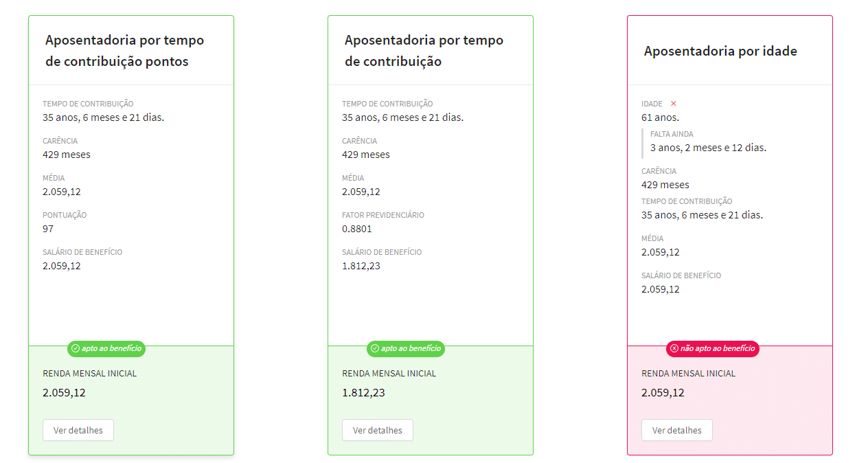Image resolution: width=868 pixels, height=463 pixels.
Task: Click the 'apto ao benefício' badge on middle card
Action: (x=405, y=349)
